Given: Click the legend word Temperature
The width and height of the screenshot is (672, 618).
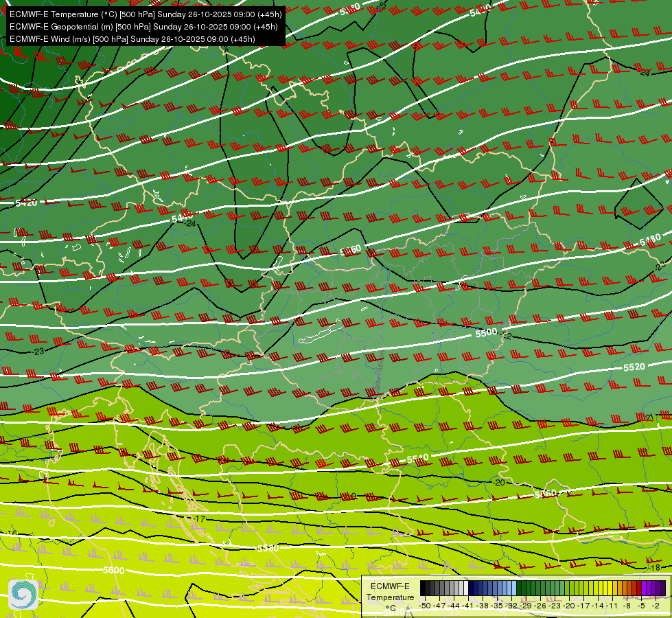Looking at the screenshot, I should (391, 598).
